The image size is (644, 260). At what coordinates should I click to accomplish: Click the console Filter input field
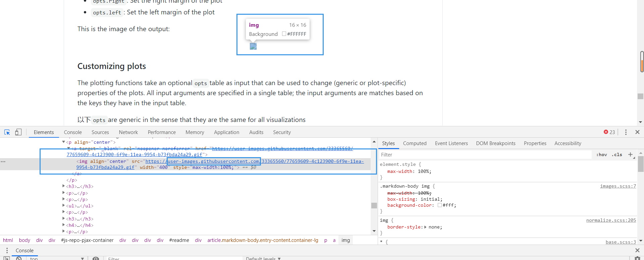[x=174, y=258]
